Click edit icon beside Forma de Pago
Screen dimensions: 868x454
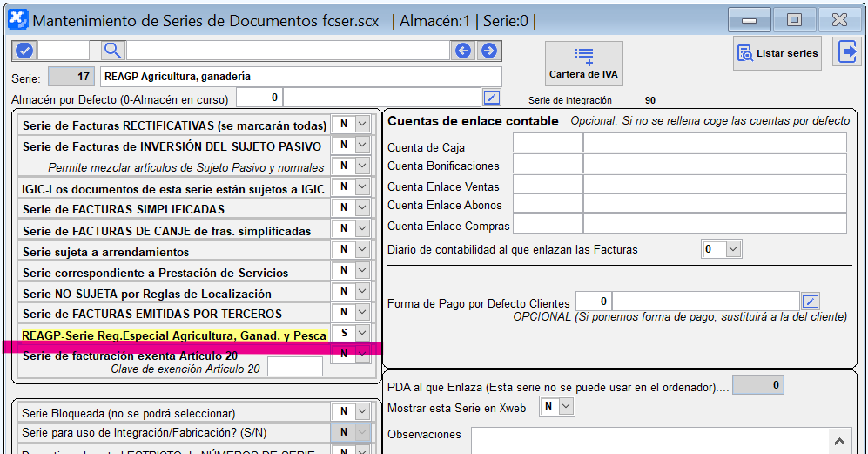pyautogui.click(x=811, y=302)
